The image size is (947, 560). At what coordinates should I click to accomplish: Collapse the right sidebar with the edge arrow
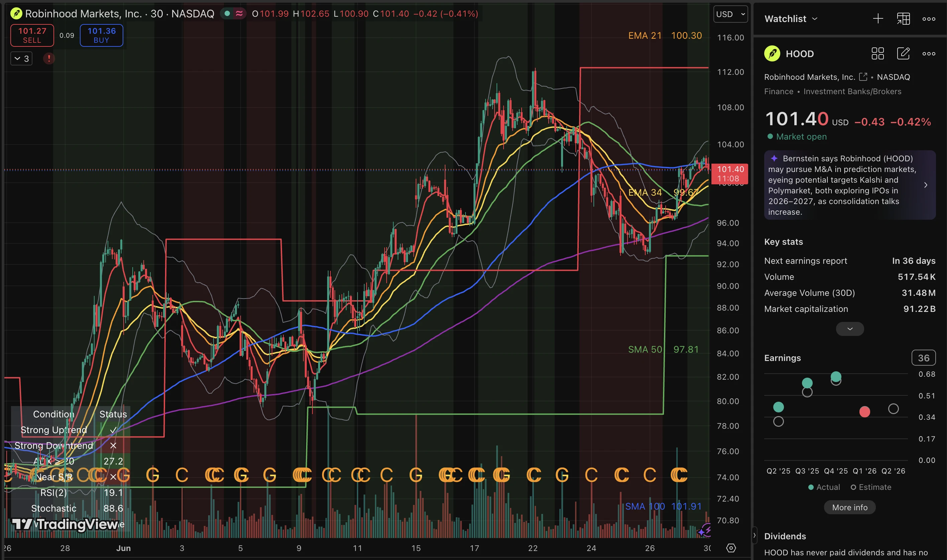[754, 536]
